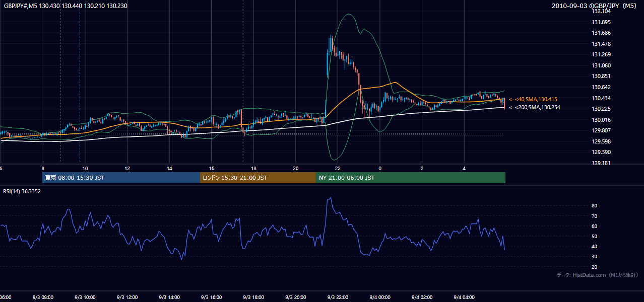Click price axis label 131.895
Viewport: 644px width, 302px height.
pyautogui.click(x=602, y=22)
